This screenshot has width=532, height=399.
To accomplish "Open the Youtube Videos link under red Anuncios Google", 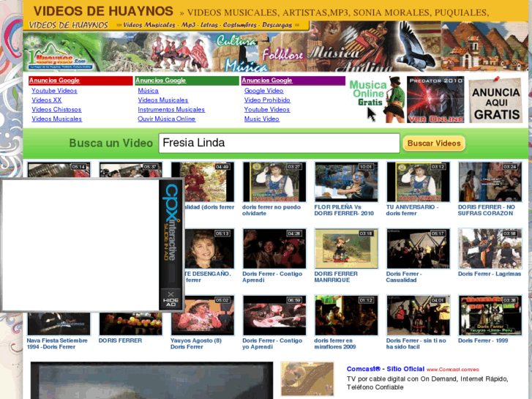I will tap(54, 91).
